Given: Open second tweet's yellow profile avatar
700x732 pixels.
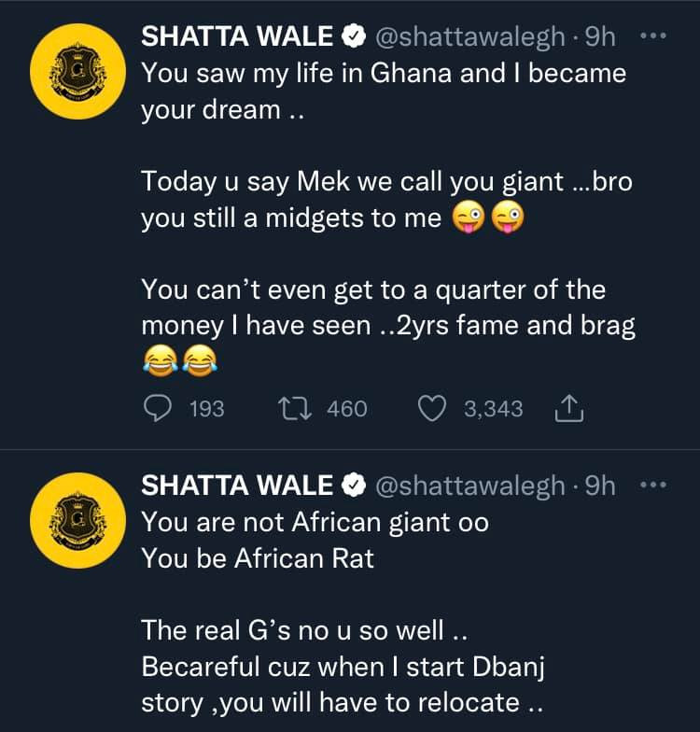Looking at the screenshot, I should tap(78, 521).
